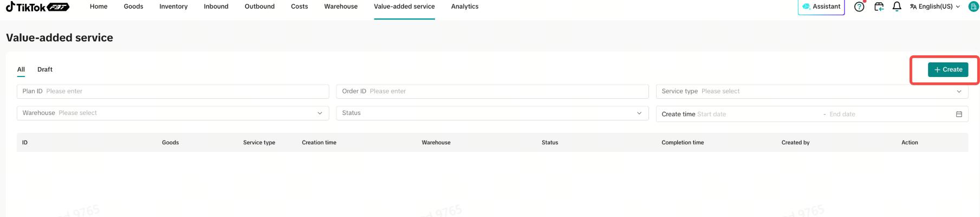Expand the Service type dropdown
Image resolution: width=980 pixels, height=217 pixels.
tap(812, 91)
